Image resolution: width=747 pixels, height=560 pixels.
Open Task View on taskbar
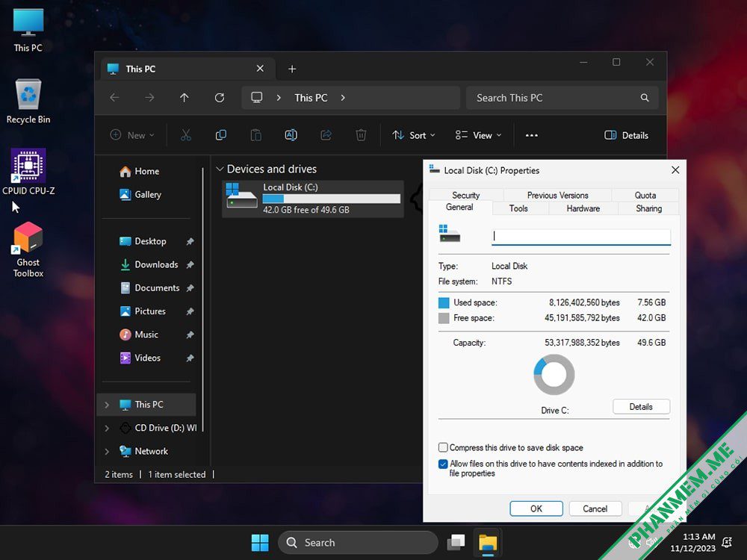[456, 542]
